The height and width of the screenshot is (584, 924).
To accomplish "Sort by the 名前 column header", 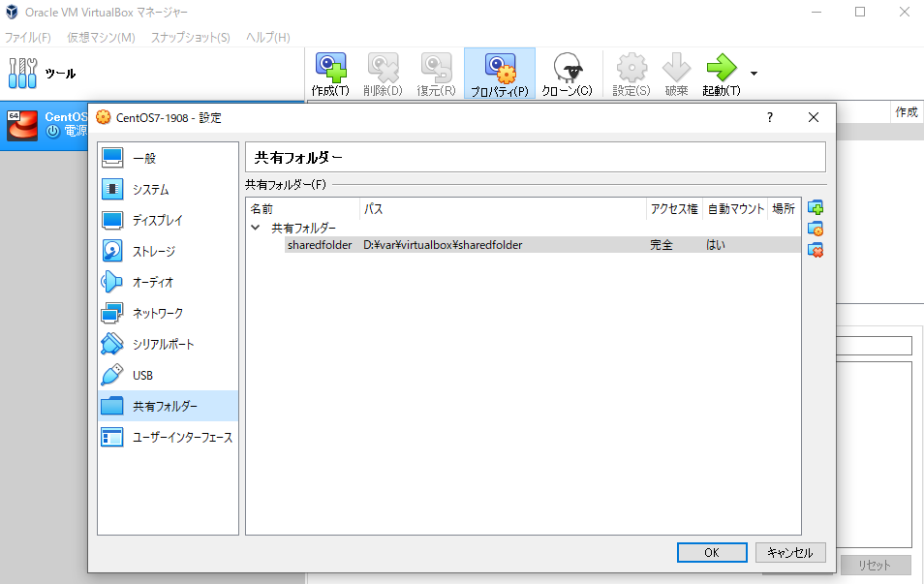I will [x=303, y=208].
